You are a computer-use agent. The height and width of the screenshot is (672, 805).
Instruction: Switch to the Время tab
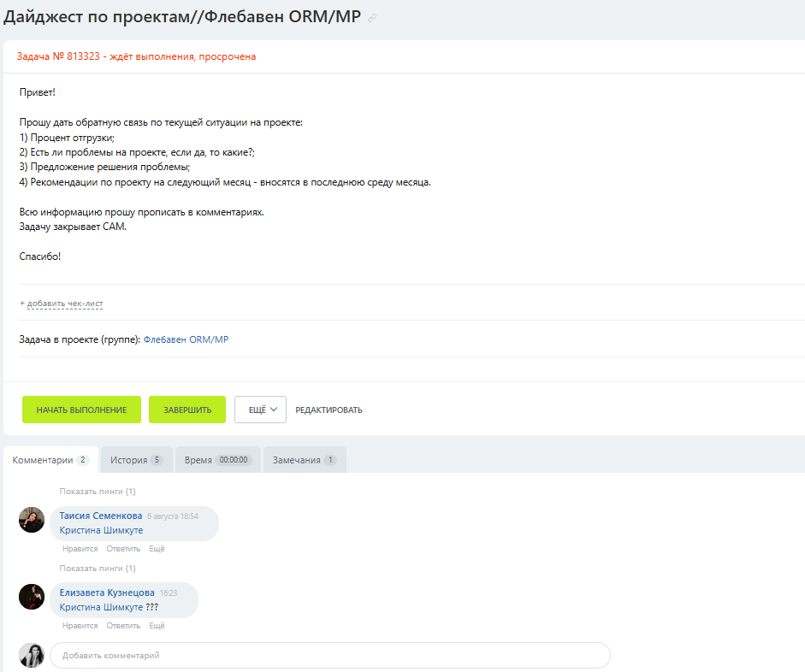tap(217, 460)
